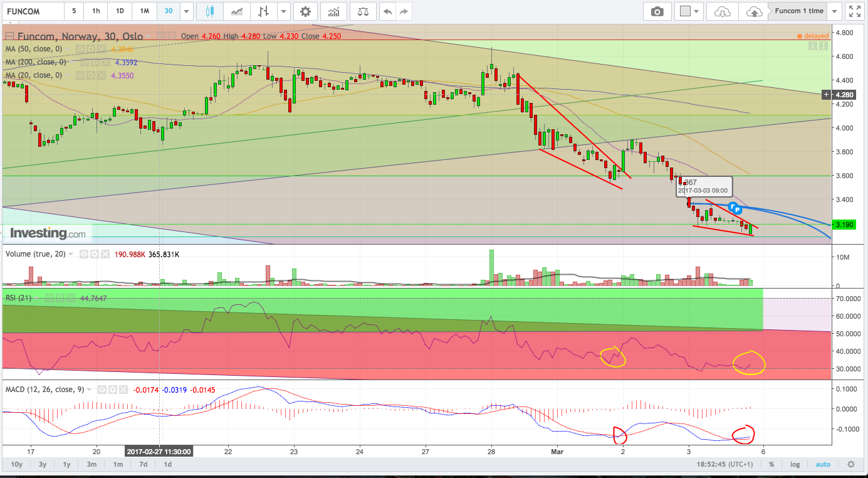Expand the bar style dropdown arrow

[x=284, y=11]
